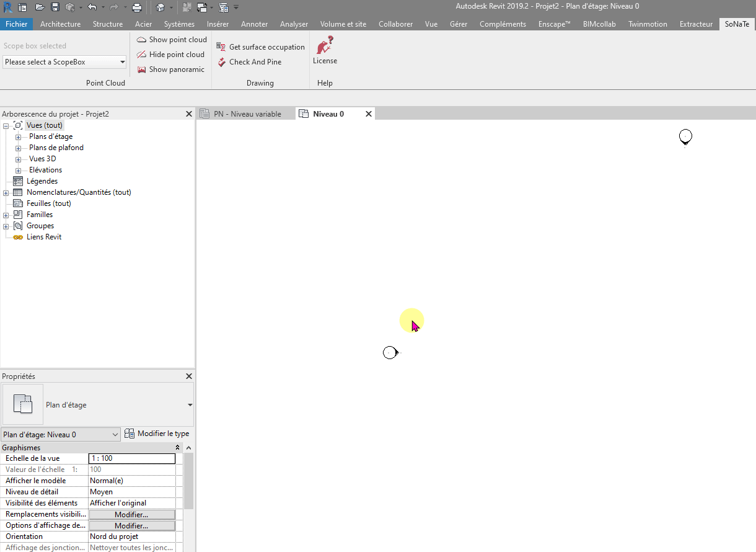Open the Please select a ScopeBox dropdown
The height and width of the screenshot is (552, 756).
coord(123,62)
